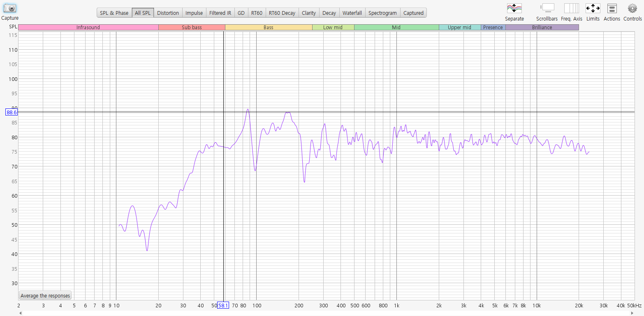
Task: Click the 10k frequency axis label
Action: click(537, 306)
